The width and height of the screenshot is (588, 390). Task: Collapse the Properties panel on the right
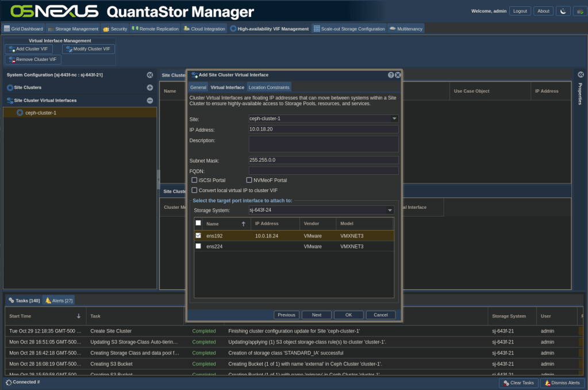pos(581,75)
